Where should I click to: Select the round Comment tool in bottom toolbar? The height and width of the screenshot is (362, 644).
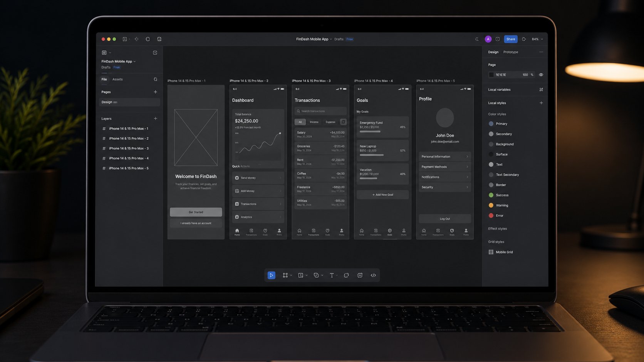point(346,275)
